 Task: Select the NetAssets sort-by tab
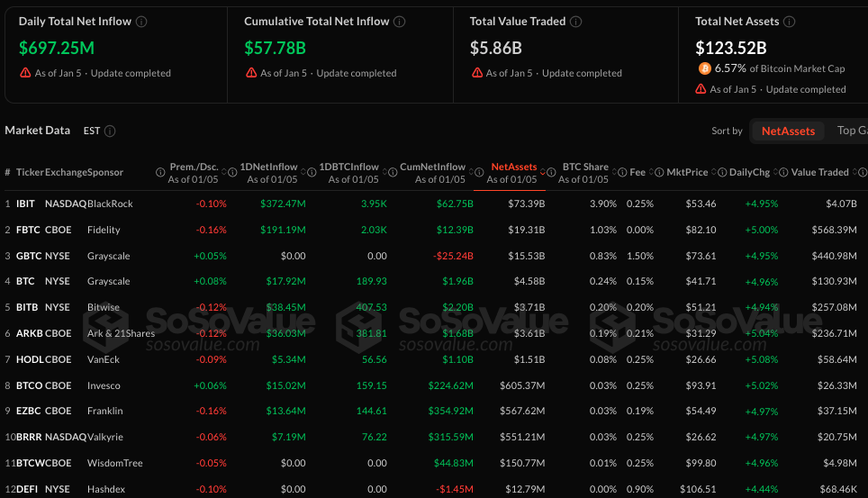pyautogui.click(x=788, y=131)
